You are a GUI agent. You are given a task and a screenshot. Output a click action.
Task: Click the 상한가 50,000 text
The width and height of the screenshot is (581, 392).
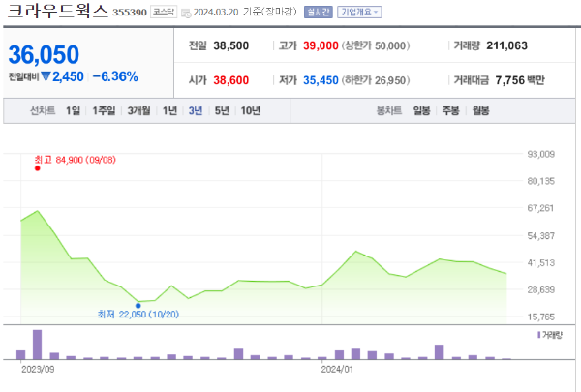click(x=376, y=45)
